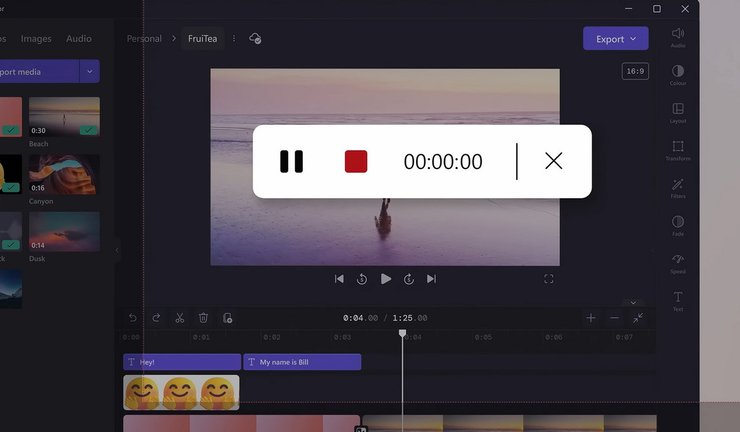
Task: Maximize the editor window
Action: (x=657, y=8)
